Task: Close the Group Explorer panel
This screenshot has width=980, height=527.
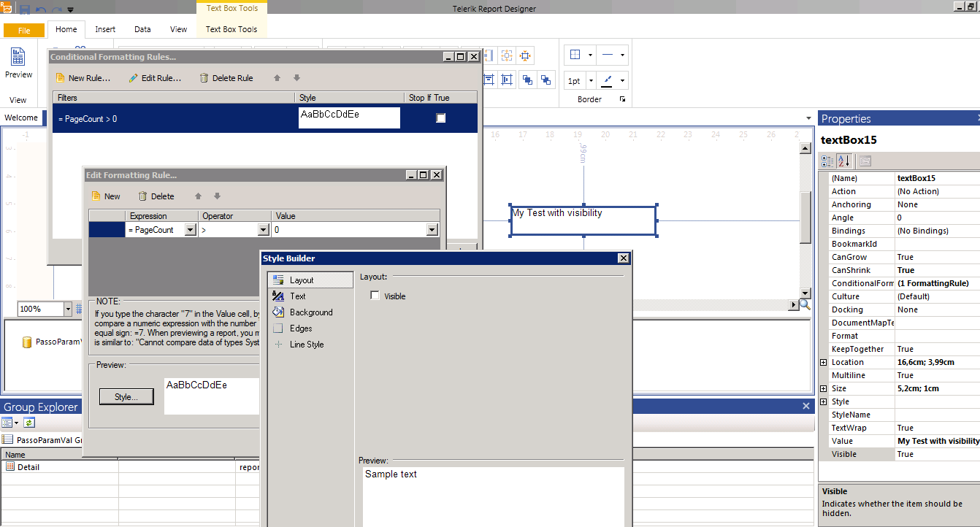Action: pyautogui.click(x=806, y=406)
